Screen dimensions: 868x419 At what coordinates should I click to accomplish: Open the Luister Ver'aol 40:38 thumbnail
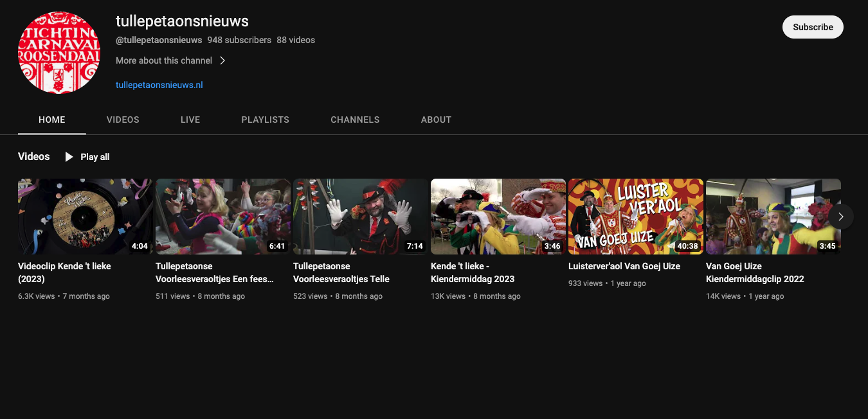(x=635, y=217)
